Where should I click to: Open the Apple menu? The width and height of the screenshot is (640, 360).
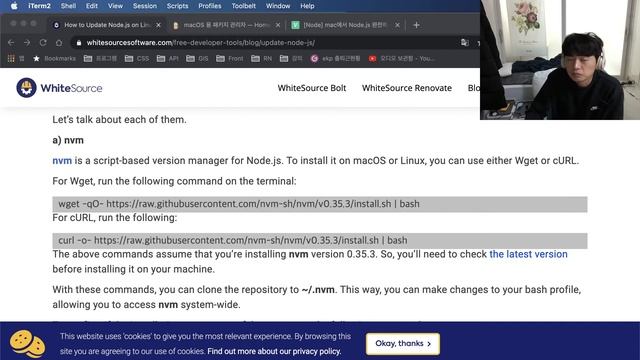pos(14,6)
